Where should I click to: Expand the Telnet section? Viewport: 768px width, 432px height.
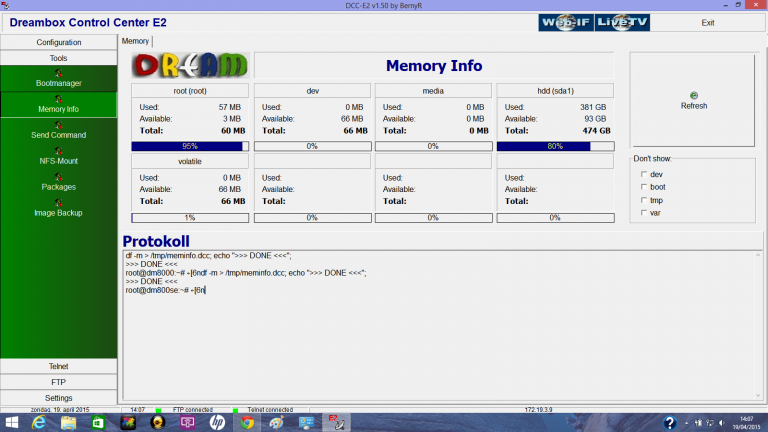[59, 366]
